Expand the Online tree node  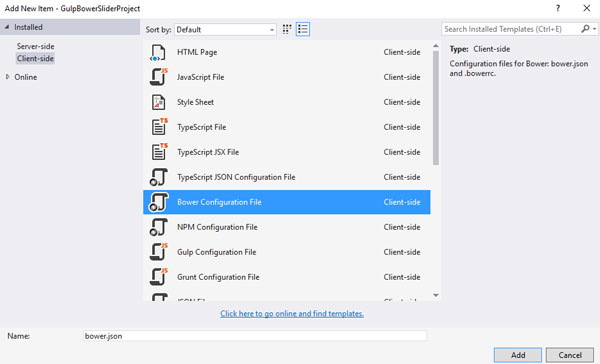tap(7, 77)
